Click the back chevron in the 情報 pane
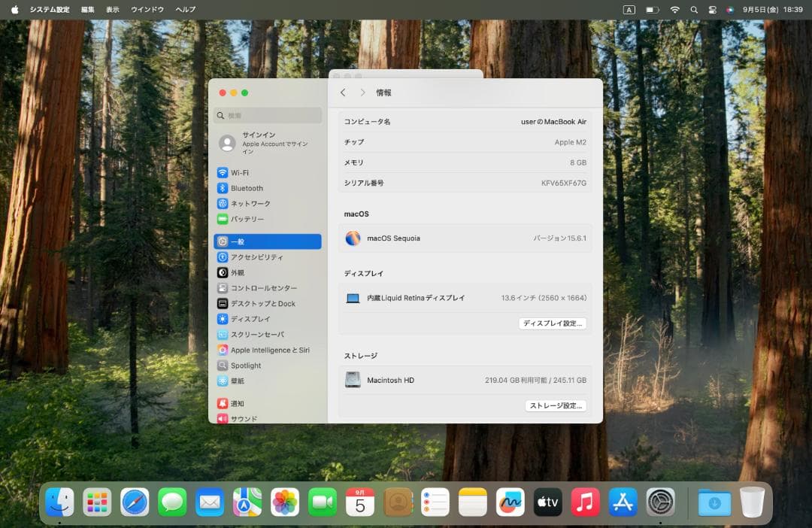 344,93
